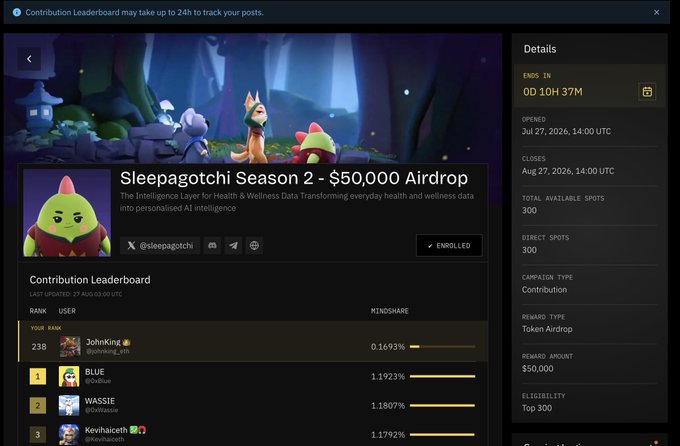Click the '238' rank number
The image size is (680, 446).
tap(39, 347)
